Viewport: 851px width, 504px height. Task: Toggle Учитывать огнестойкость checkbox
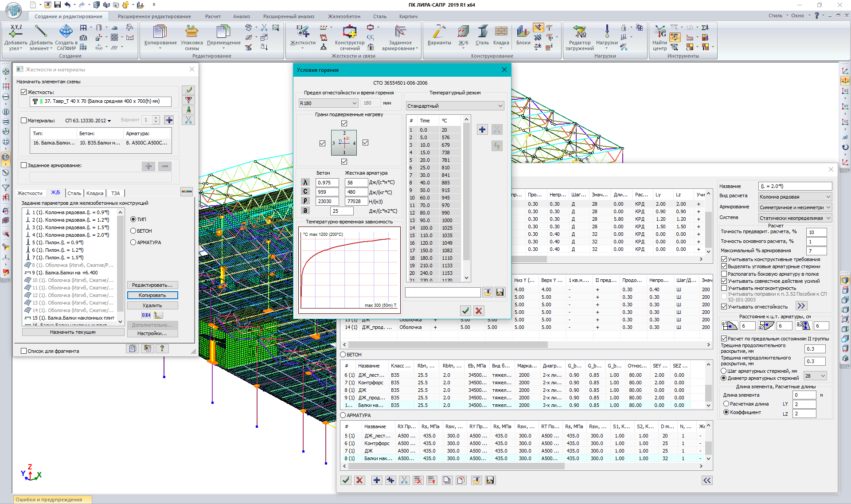724,307
